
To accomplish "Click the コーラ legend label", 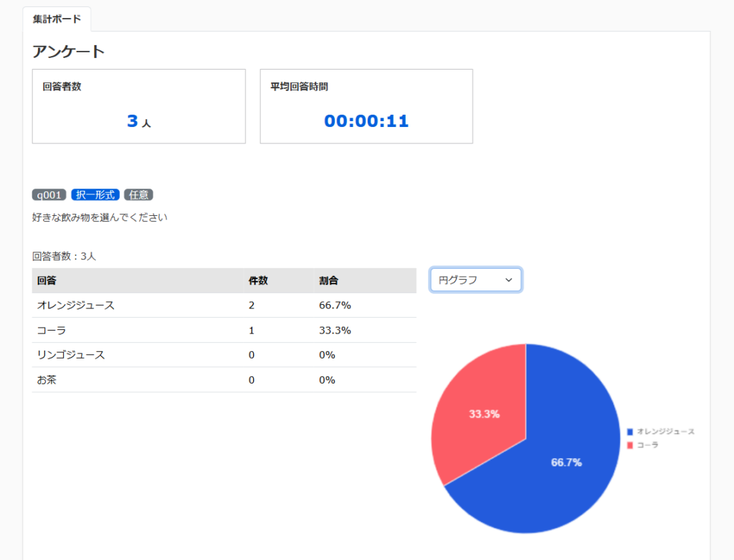I will pos(648,445).
